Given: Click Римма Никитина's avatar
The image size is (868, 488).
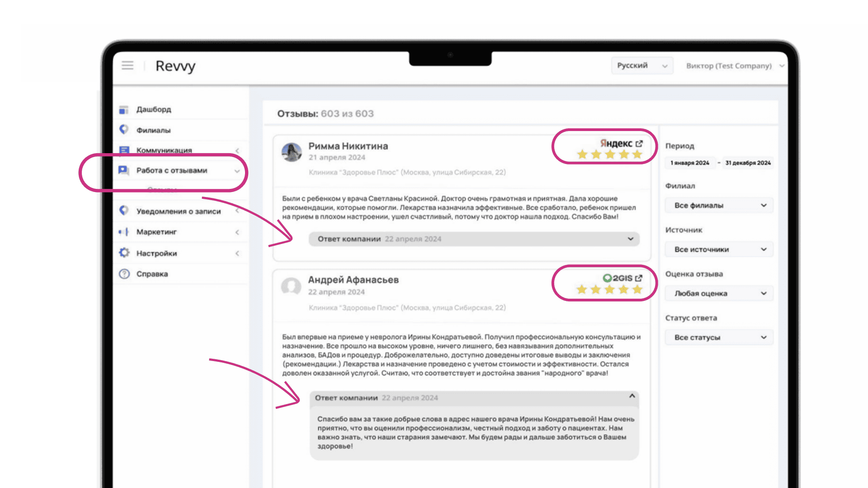Looking at the screenshot, I should pyautogui.click(x=292, y=152).
